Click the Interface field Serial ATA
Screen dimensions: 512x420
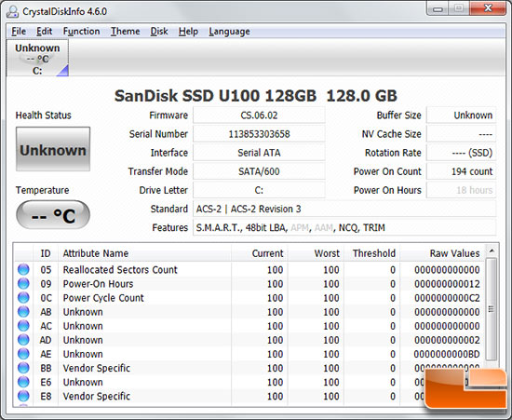tap(259, 153)
